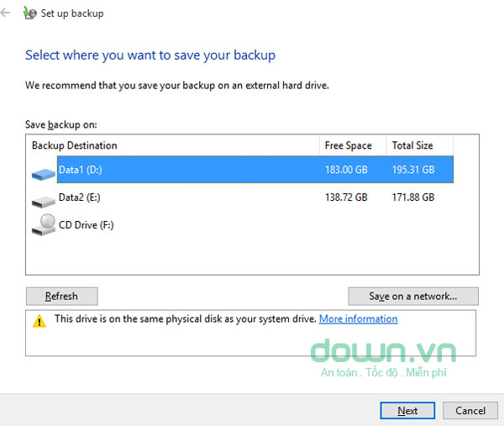This screenshot has width=504, height=426.
Task: Open the More information link
Action: tap(358, 318)
